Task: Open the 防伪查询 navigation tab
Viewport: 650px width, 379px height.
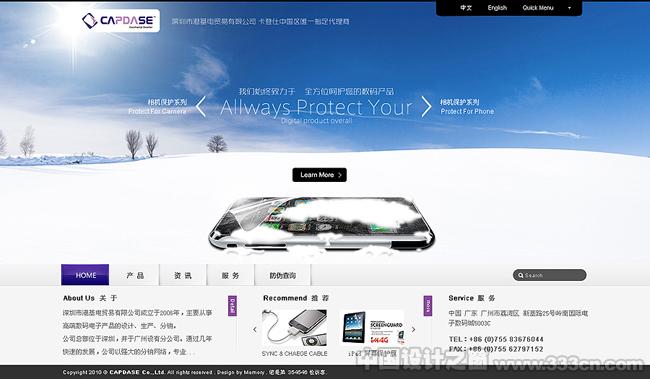Action: click(x=283, y=275)
